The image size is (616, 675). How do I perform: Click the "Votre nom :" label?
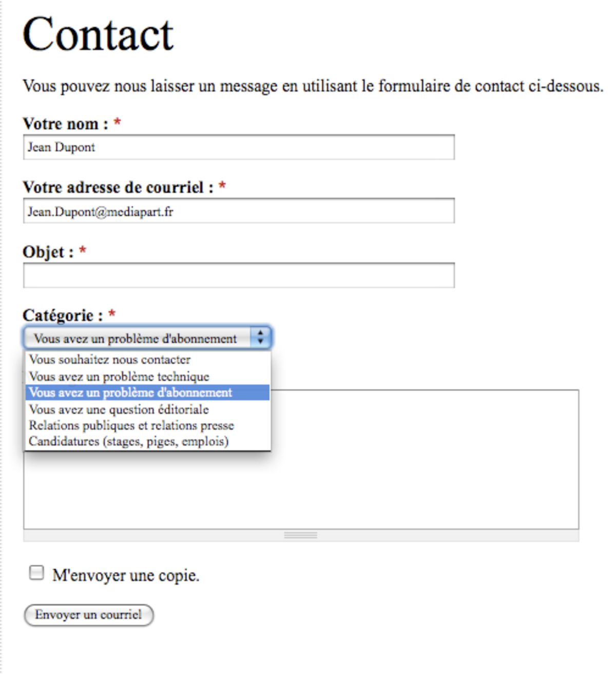point(65,124)
